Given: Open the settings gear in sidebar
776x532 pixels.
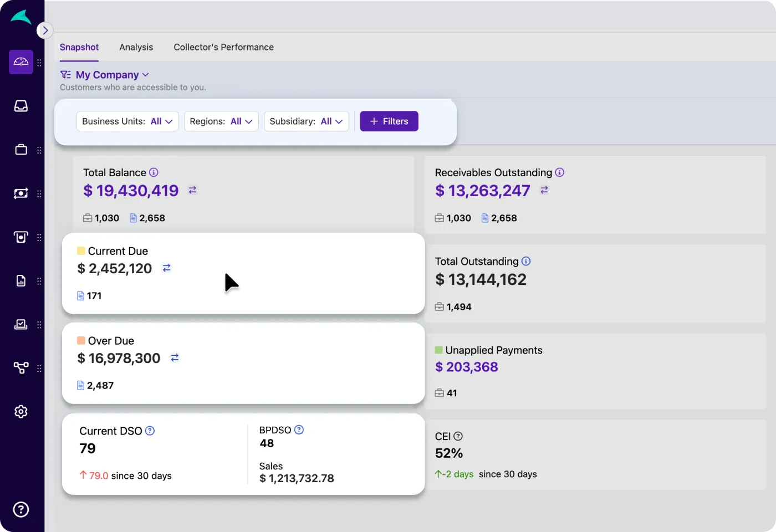Looking at the screenshot, I should [x=21, y=412].
